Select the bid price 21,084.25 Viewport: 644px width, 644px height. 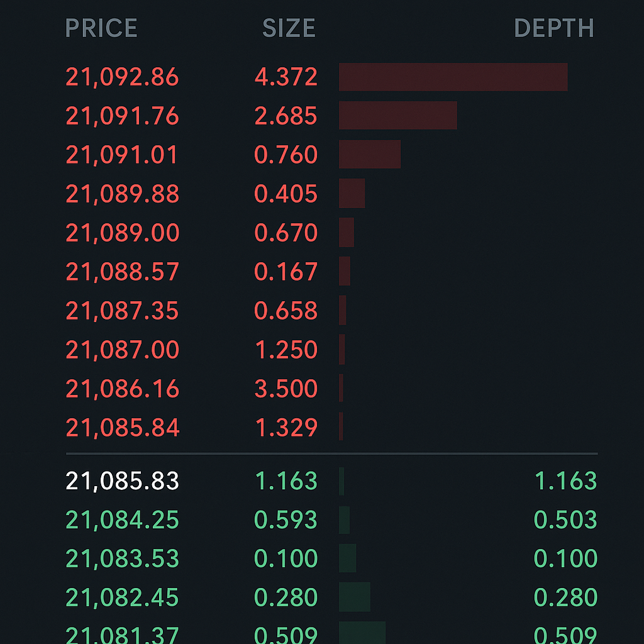(121, 519)
